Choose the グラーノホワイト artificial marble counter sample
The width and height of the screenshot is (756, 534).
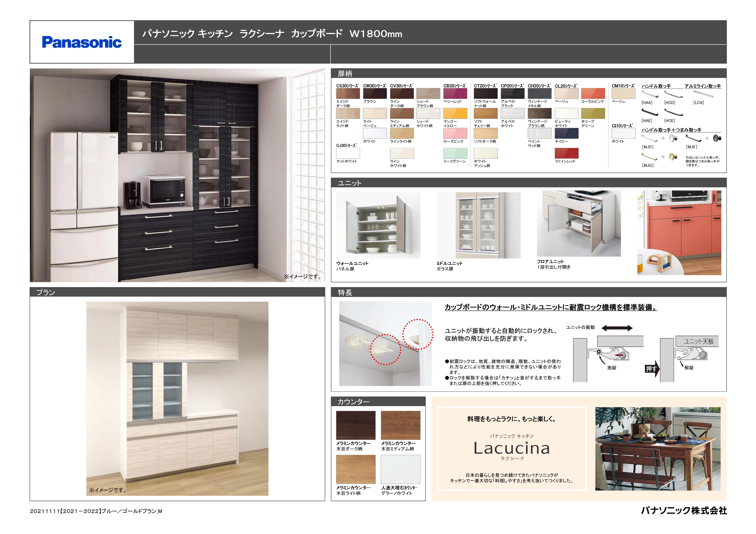(x=401, y=469)
